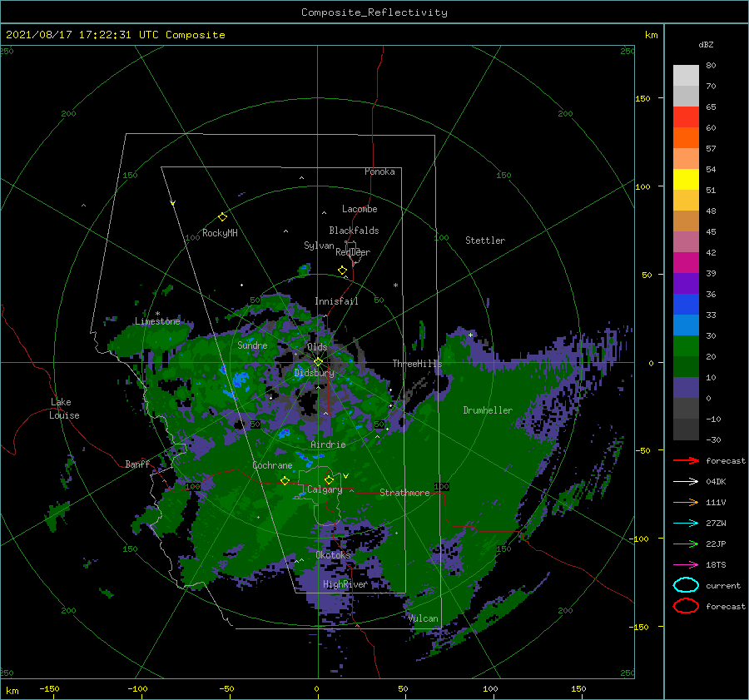Click the Drumheller town label
Viewport: 749px width, 700px height.
[488, 410]
